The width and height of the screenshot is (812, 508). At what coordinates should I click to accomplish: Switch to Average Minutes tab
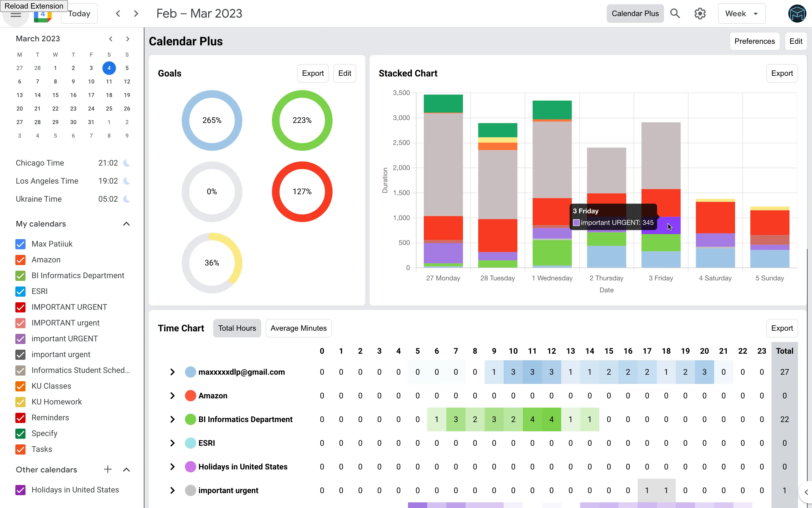coord(298,328)
